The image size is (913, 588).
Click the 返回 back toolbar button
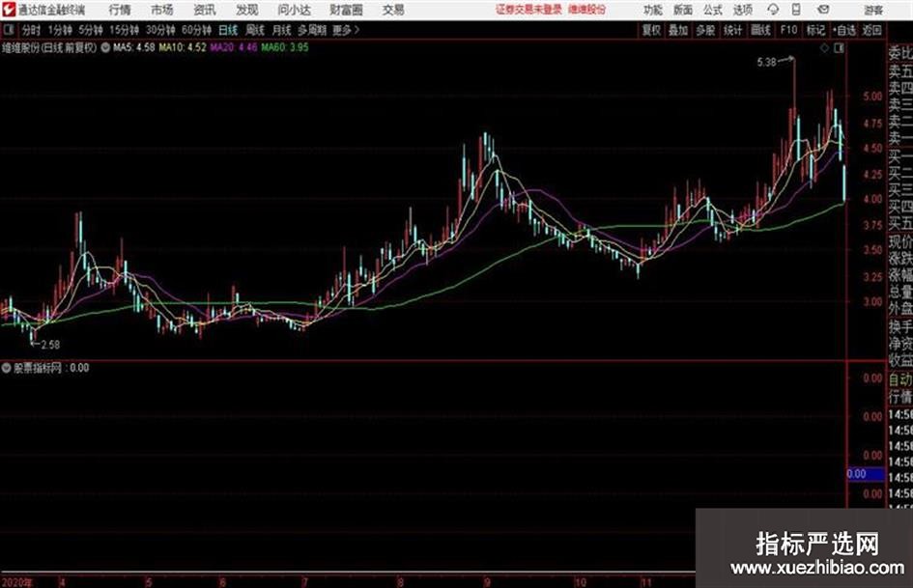(871, 30)
